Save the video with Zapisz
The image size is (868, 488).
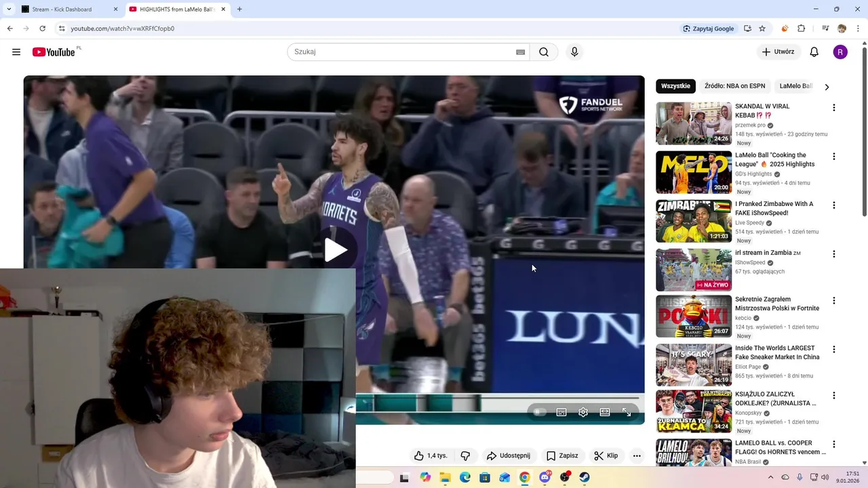pos(562,455)
